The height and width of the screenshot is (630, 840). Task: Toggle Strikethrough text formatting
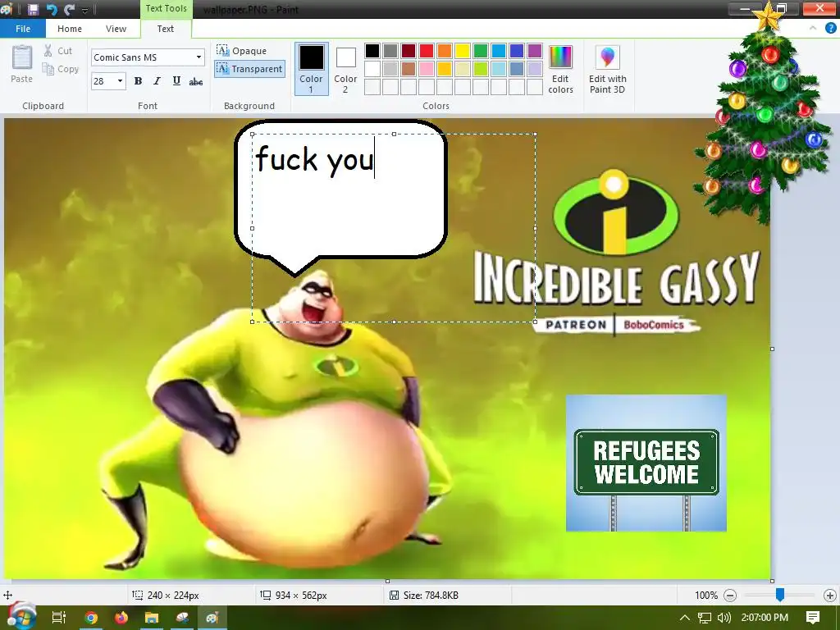[x=195, y=81]
